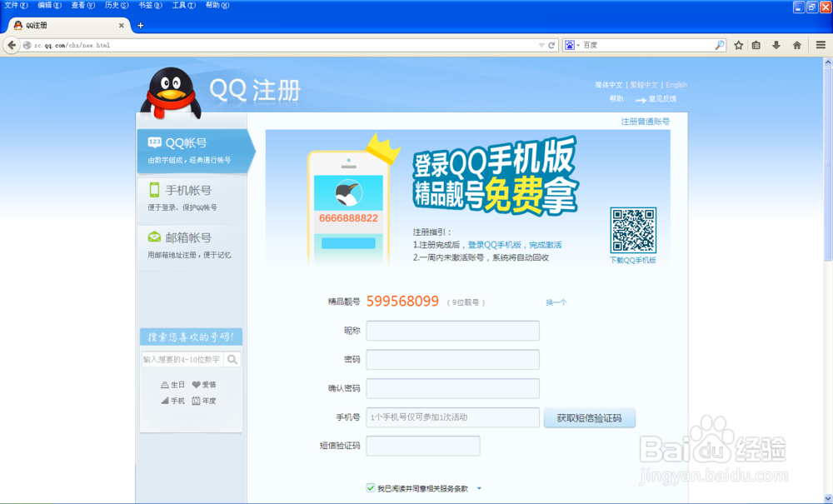Open the downloads arrow icon
This screenshot has width=833, height=504.
pos(776,45)
